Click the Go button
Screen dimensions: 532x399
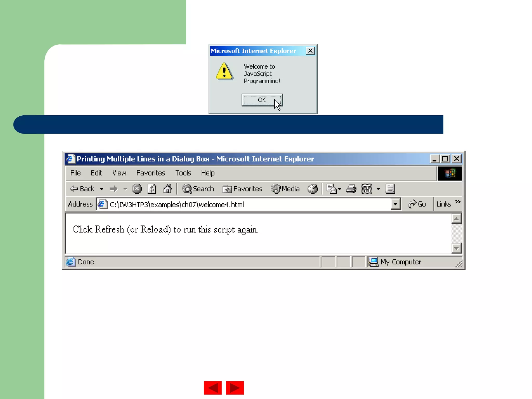(417, 204)
